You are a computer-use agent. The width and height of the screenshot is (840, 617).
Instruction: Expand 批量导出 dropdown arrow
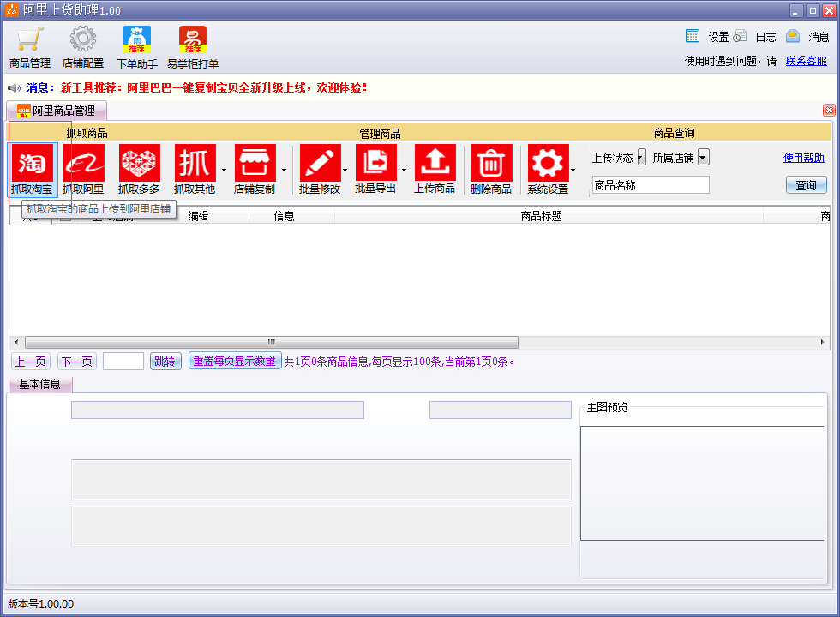pos(404,171)
